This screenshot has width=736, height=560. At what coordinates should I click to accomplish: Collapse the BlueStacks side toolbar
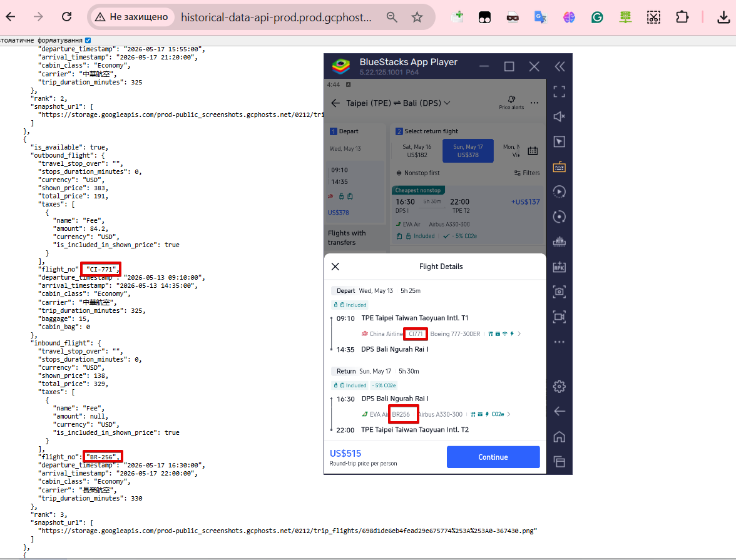pyautogui.click(x=560, y=67)
